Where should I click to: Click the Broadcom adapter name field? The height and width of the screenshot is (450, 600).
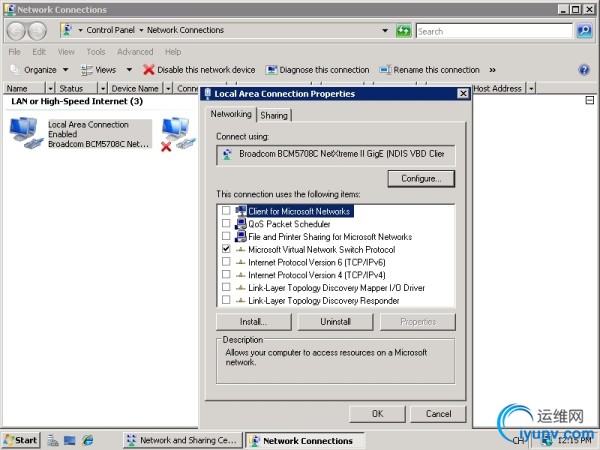(336, 154)
